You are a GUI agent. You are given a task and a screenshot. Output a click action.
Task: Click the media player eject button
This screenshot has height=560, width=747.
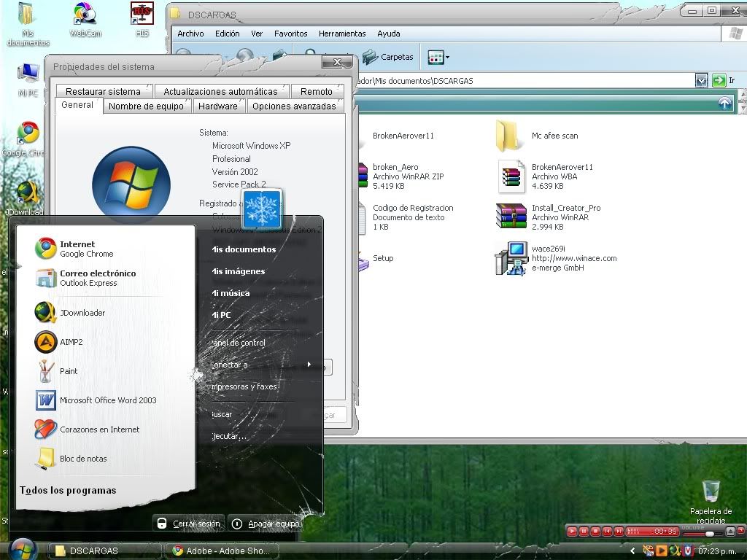tap(729, 532)
